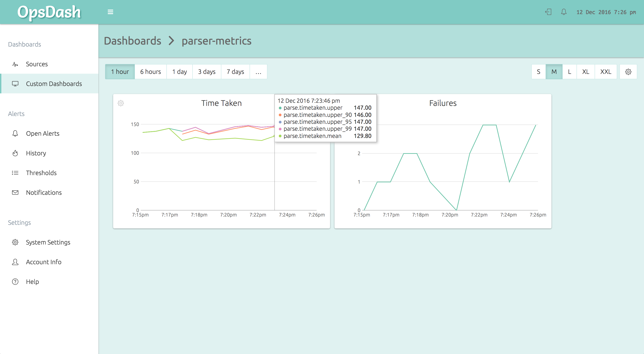Click the Custom Dashboards monitor icon
This screenshot has width=644, height=354.
(15, 84)
